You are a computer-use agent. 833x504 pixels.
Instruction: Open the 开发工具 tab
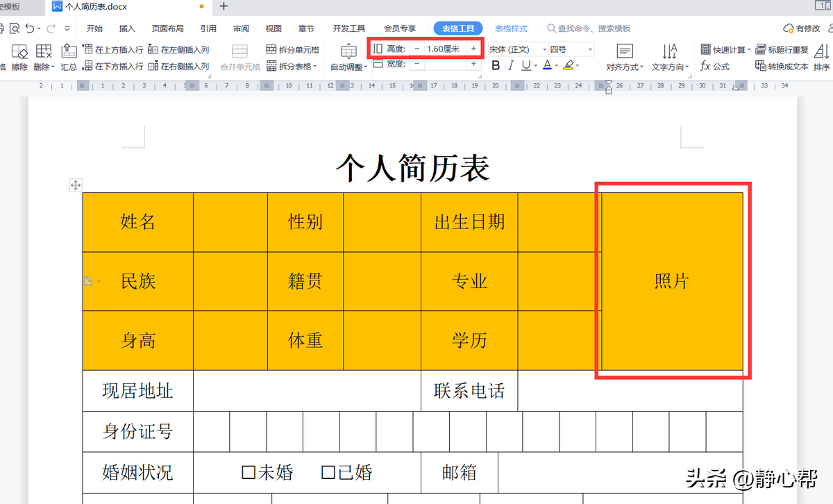click(349, 28)
